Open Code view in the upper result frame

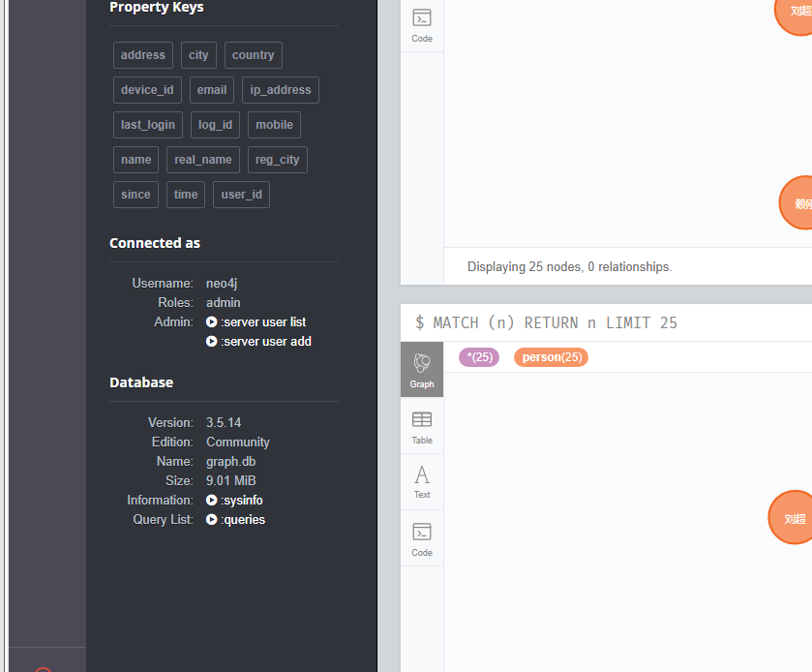422,25
